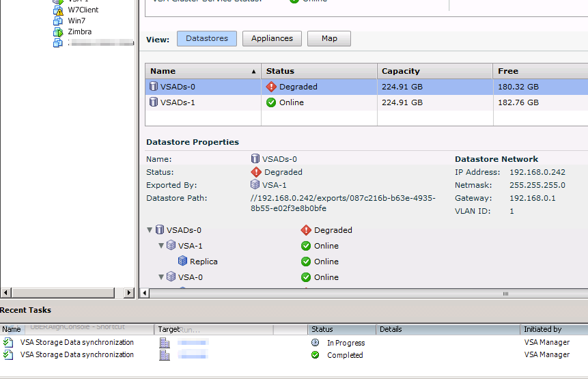Click the netmask 255.255.255.0 value
The width and height of the screenshot is (588, 379).
click(537, 185)
